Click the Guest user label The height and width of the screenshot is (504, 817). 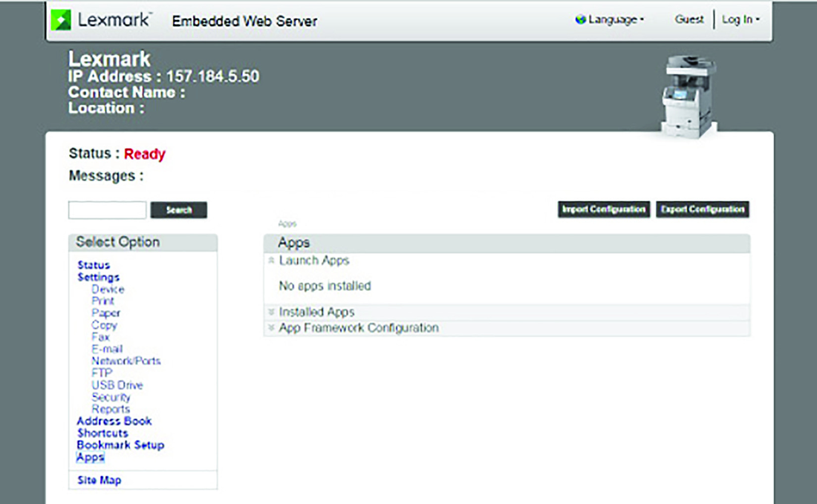[689, 20]
